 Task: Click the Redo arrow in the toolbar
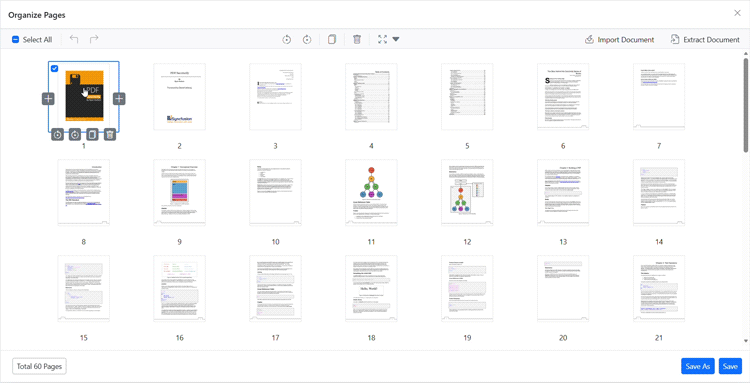[94, 39]
